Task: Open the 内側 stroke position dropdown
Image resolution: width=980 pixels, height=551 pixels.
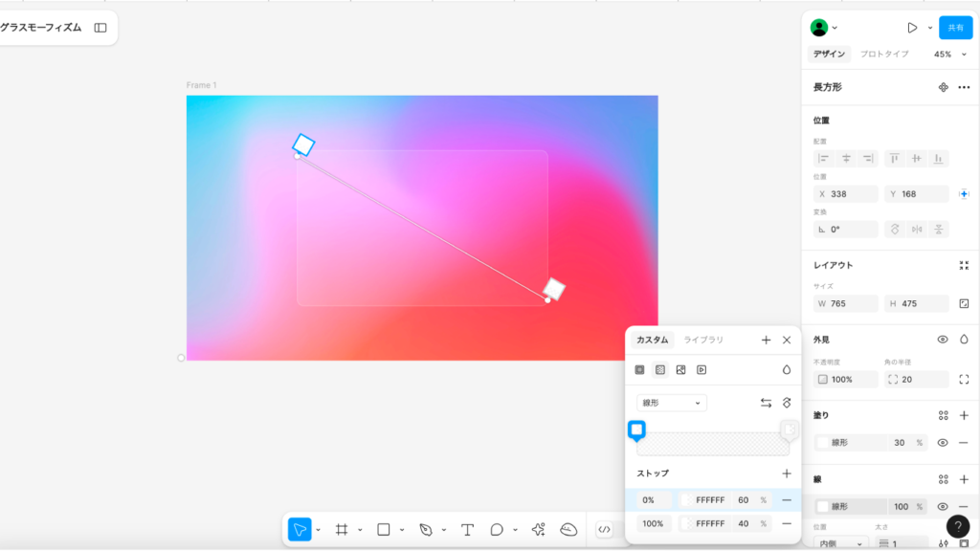Action: tap(844, 543)
